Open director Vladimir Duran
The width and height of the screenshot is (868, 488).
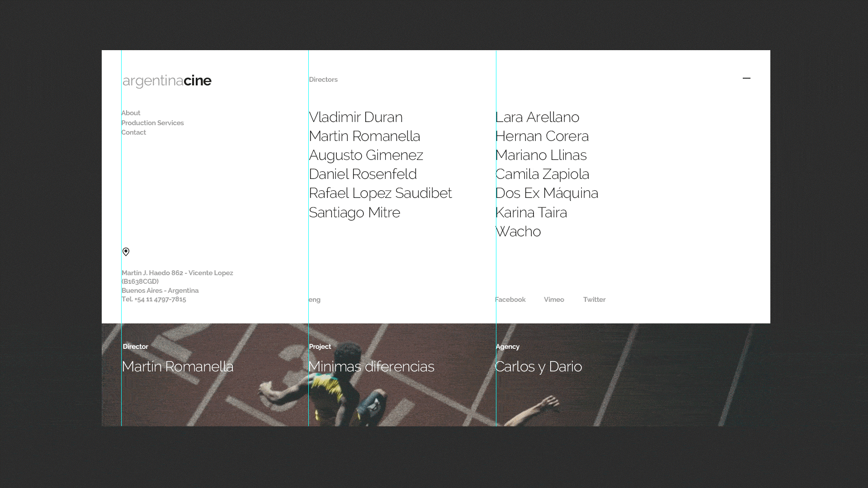click(x=356, y=117)
